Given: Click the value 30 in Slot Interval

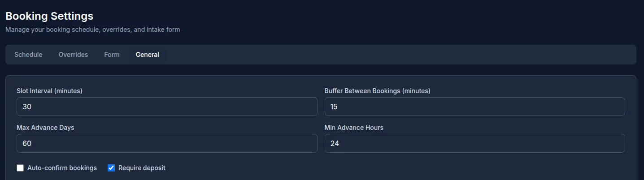Looking at the screenshot, I should 27,107.
